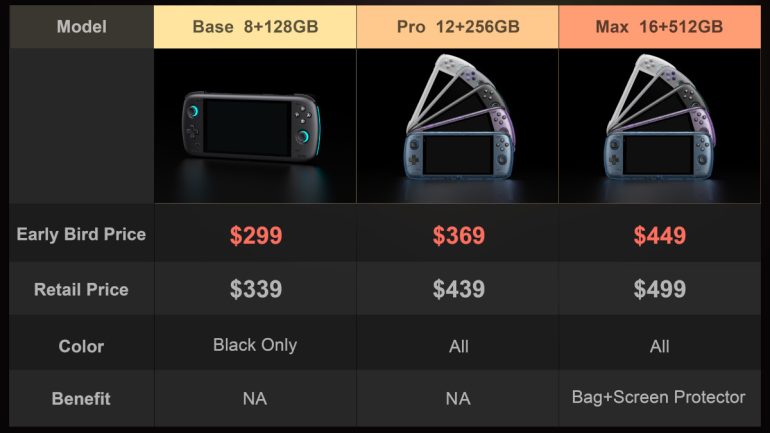
Task: Click the Retail Price row label
Action: tap(81, 290)
